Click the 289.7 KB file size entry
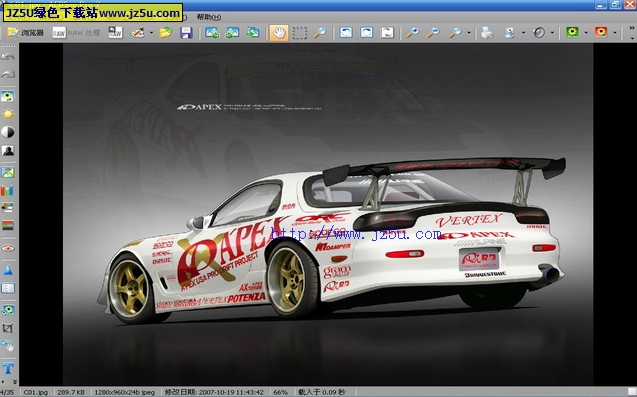The width and height of the screenshot is (637, 397). pos(71,393)
